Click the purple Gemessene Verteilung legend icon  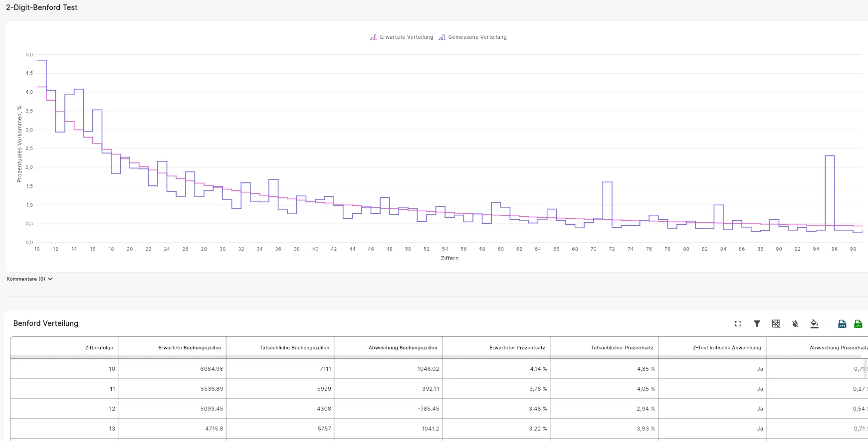(442, 37)
